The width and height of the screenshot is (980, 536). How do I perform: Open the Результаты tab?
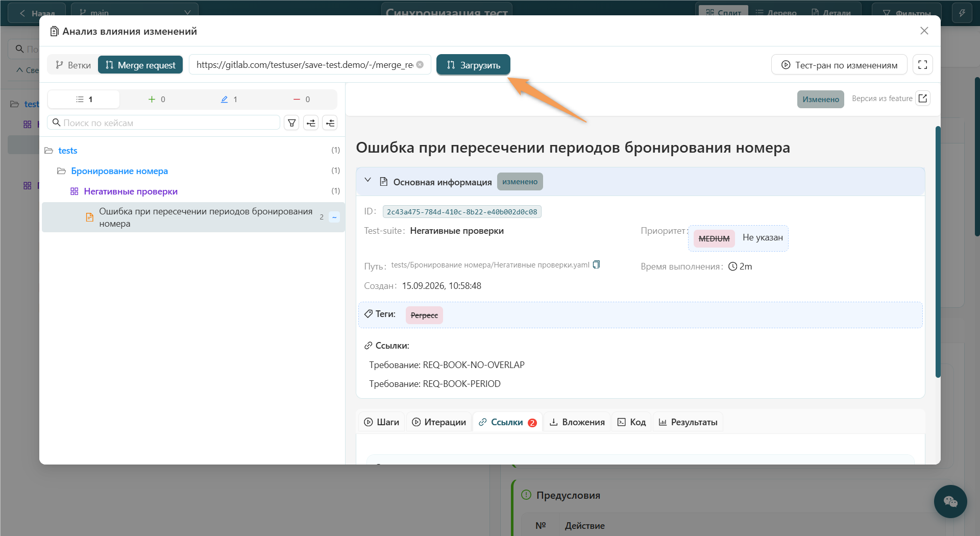point(688,422)
